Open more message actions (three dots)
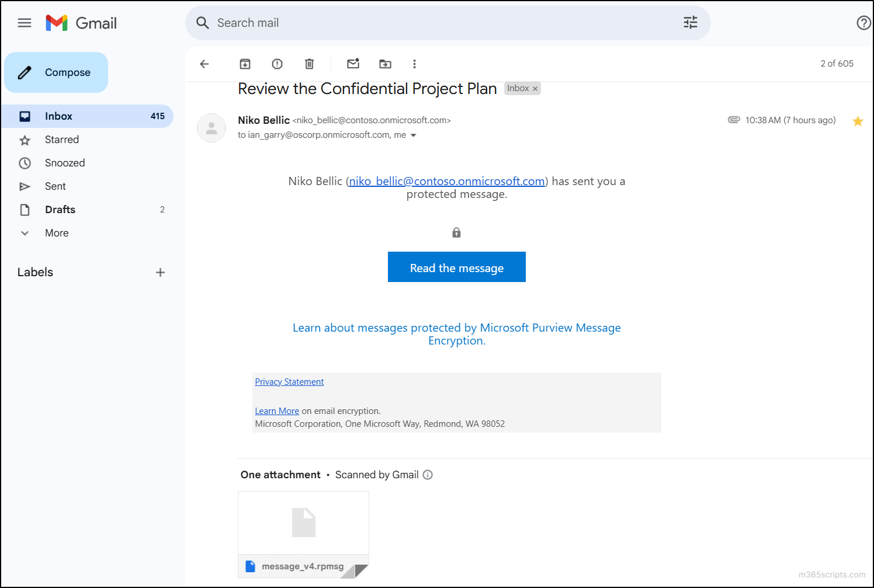 [414, 64]
